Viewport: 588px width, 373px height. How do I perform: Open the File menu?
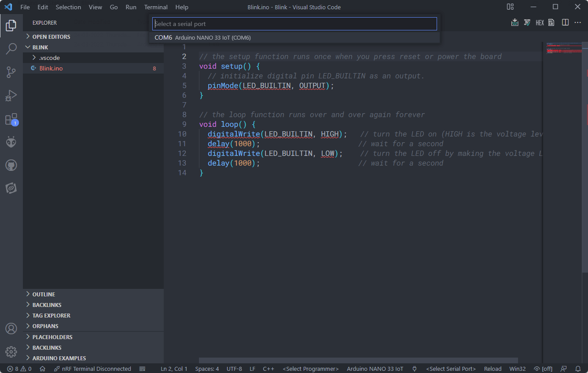click(x=25, y=7)
